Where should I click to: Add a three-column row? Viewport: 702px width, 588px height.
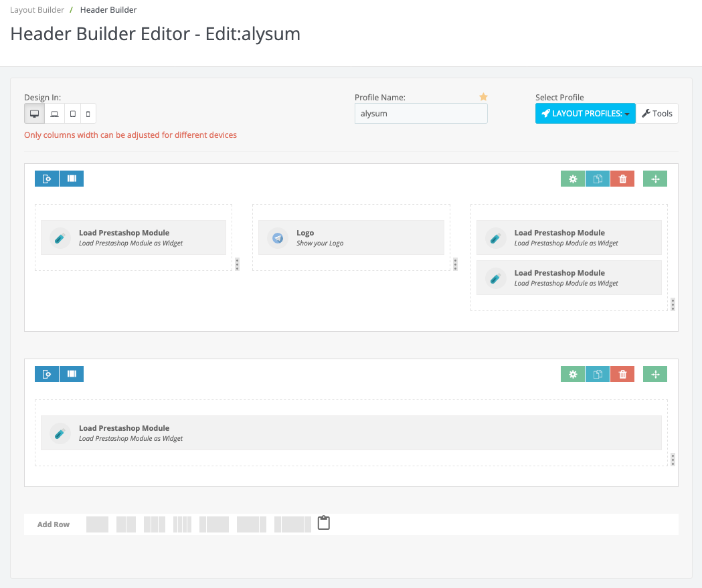[x=155, y=524]
